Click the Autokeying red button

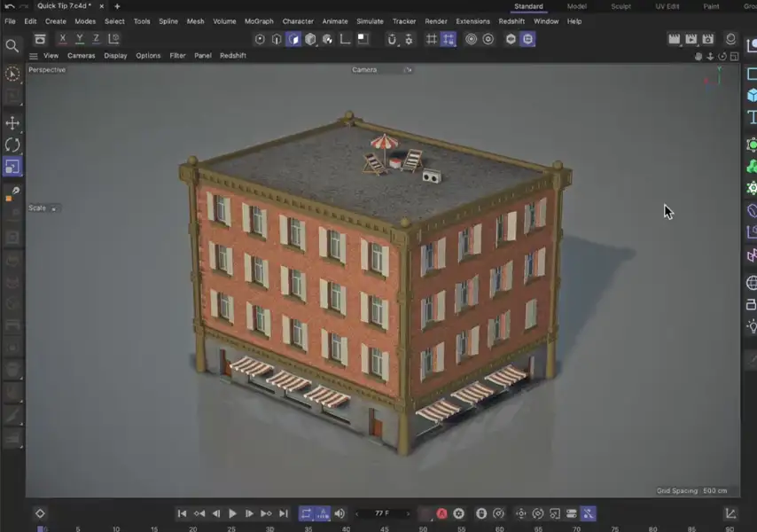[x=441, y=513]
